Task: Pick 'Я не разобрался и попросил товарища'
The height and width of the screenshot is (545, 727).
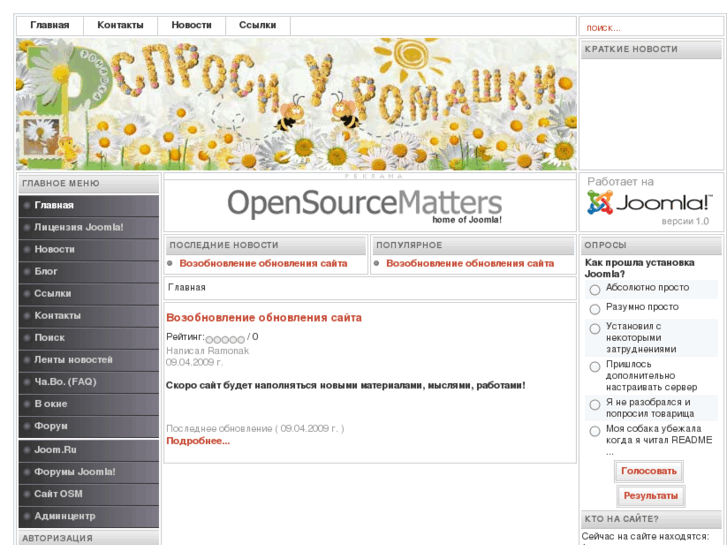Action: [x=594, y=404]
